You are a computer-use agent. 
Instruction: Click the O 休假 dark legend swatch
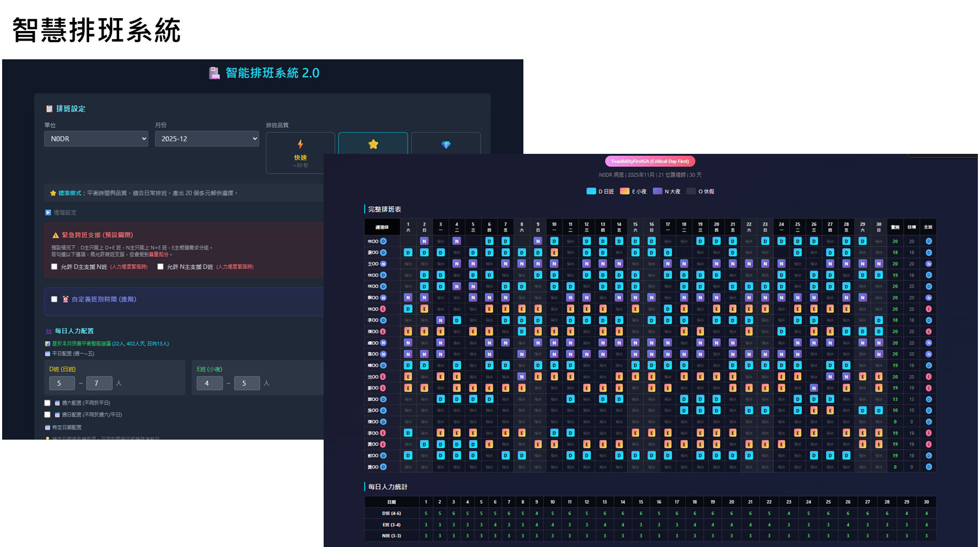tap(691, 191)
